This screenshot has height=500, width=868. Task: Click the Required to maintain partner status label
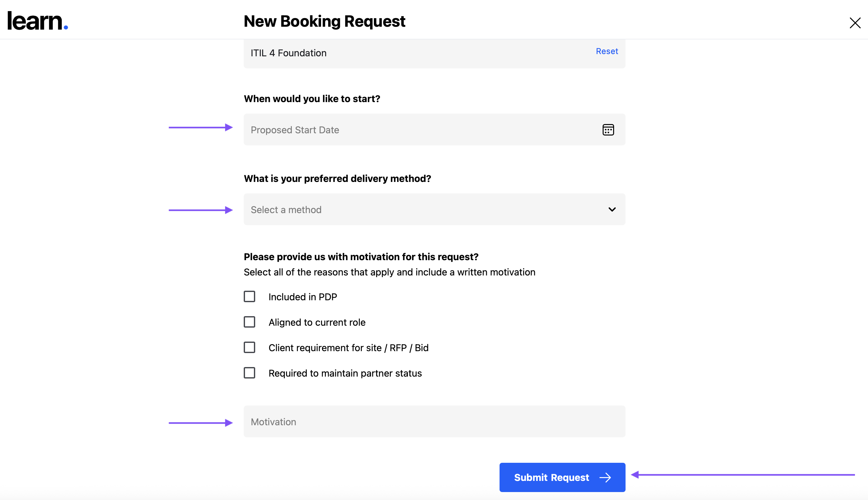point(345,373)
